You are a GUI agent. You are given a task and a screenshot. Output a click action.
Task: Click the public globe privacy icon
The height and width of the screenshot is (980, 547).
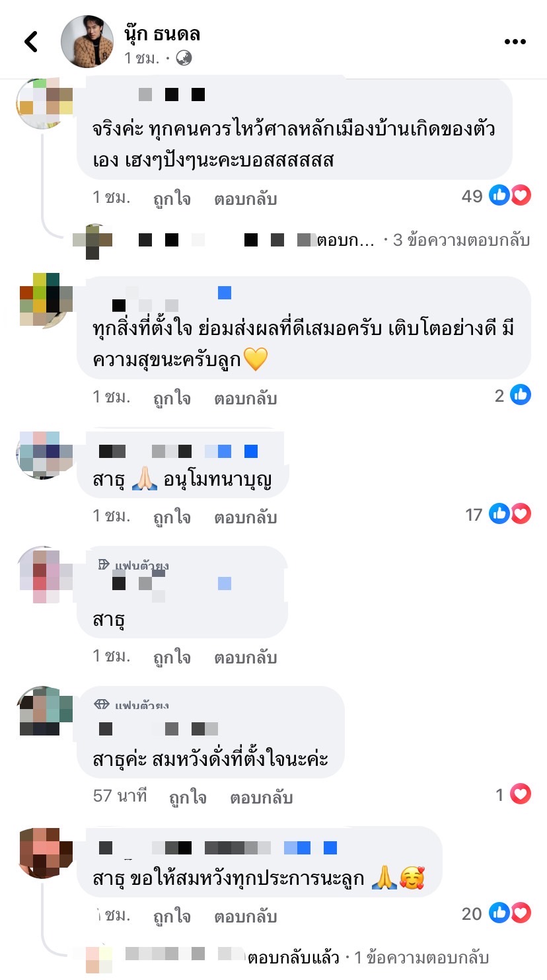coord(184,58)
